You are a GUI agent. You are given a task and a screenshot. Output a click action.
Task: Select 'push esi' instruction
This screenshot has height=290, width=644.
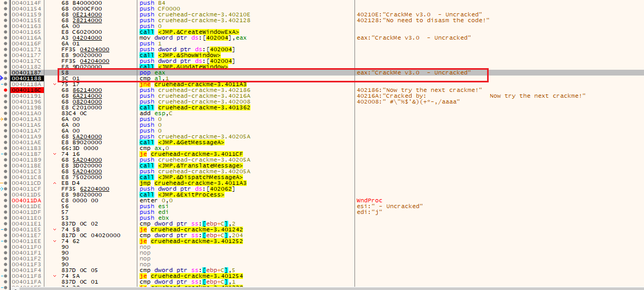pos(154,206)
